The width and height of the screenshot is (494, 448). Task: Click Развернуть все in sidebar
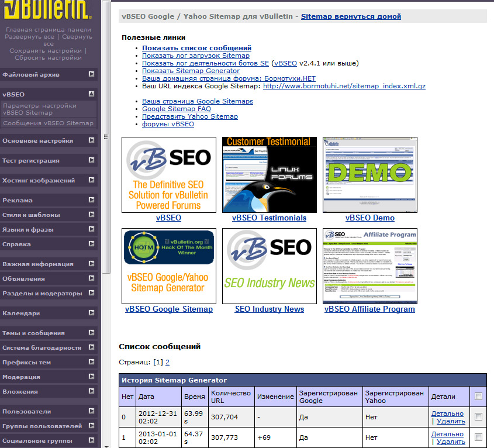click(x=29, y=37)
